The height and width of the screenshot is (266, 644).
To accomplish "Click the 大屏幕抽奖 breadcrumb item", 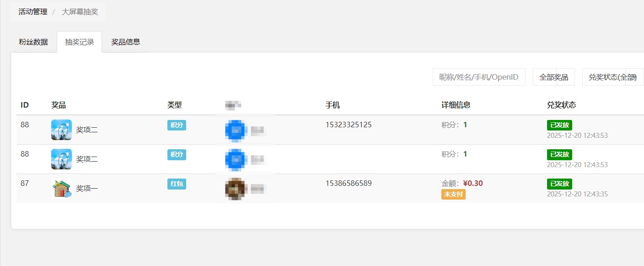I will pos(80,12).
